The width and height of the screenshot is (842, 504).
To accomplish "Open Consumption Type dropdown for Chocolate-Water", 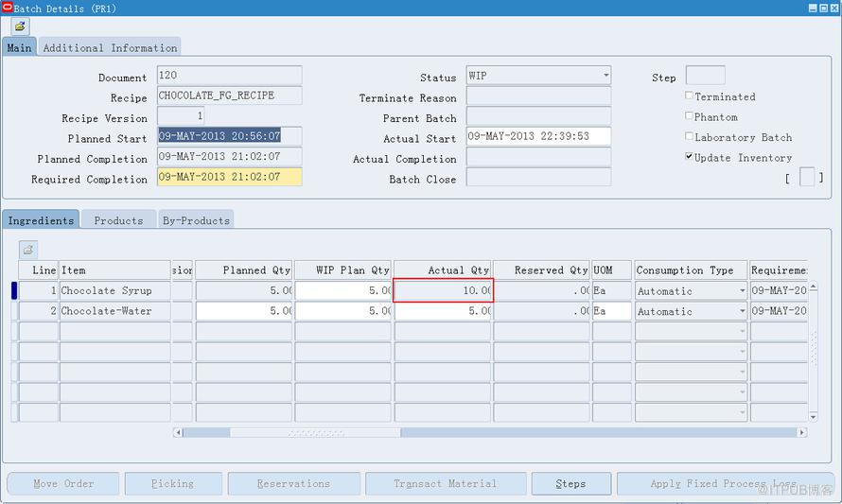I will (x=742, y=311).
